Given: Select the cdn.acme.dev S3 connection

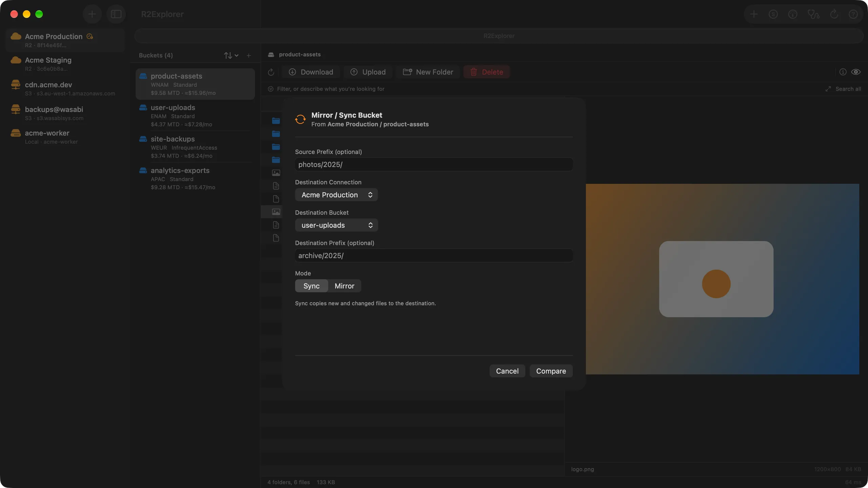Looking at the screenshot, I should 64,88.
